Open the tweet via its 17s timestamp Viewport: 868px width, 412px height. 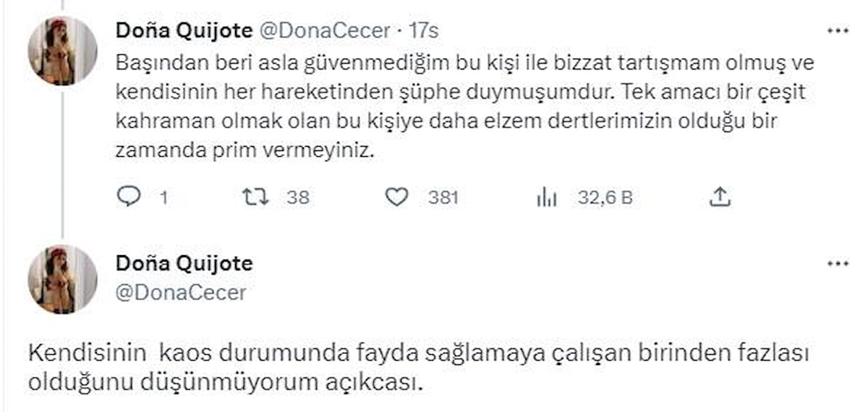click(x=423, y=31)
